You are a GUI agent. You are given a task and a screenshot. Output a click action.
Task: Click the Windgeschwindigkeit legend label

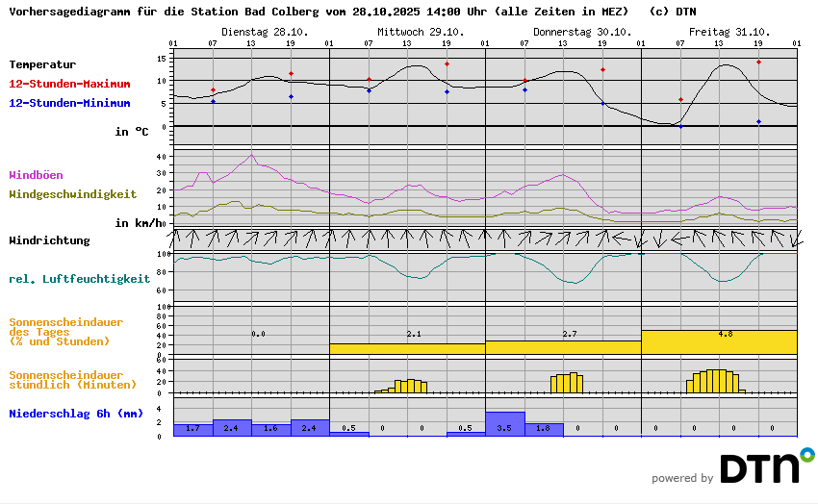(x=72, y=194)
